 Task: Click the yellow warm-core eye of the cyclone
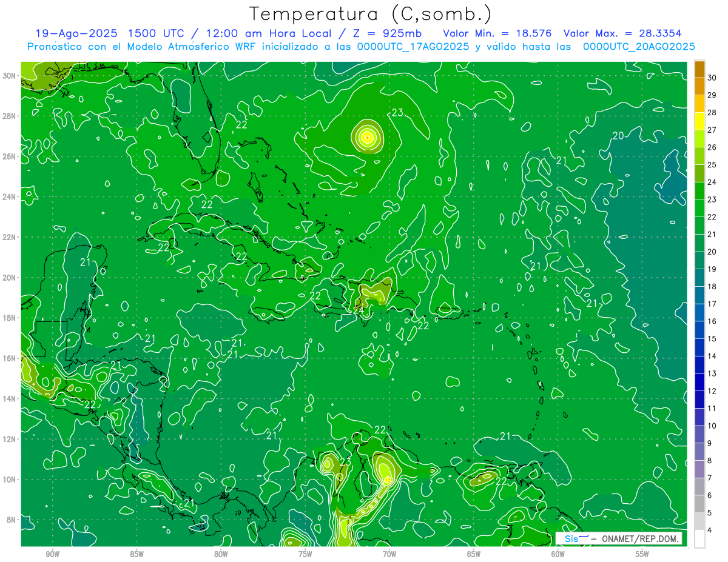367,137
